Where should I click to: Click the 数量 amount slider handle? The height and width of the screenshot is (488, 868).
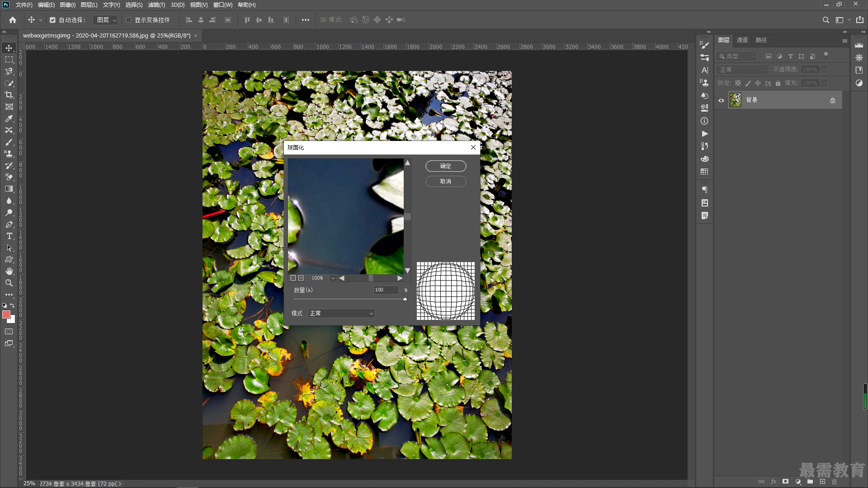405,299
